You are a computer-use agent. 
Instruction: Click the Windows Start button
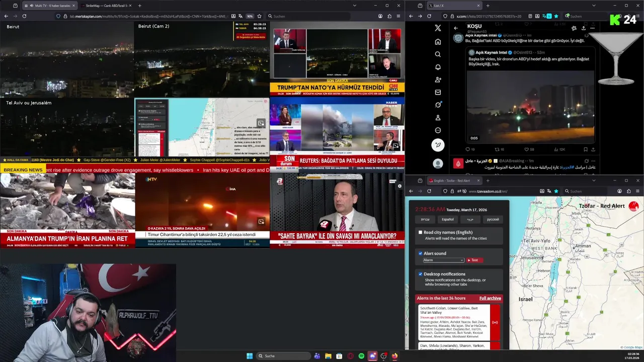(x=250, y=356)
